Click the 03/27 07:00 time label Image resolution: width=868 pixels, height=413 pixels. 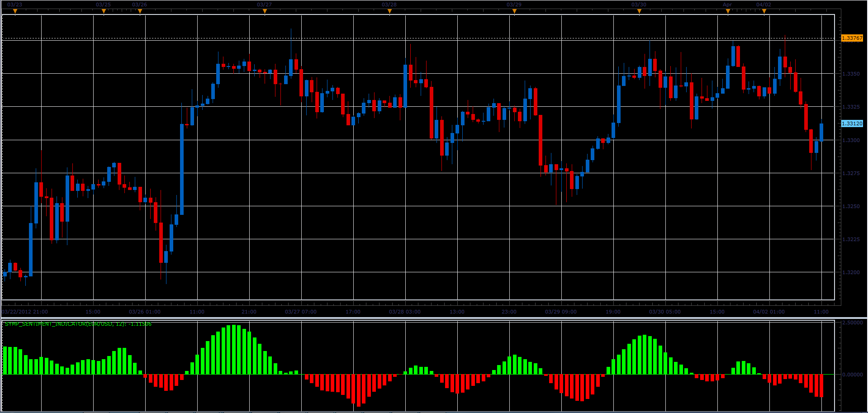pyautogui.click(x=301, y=312)
